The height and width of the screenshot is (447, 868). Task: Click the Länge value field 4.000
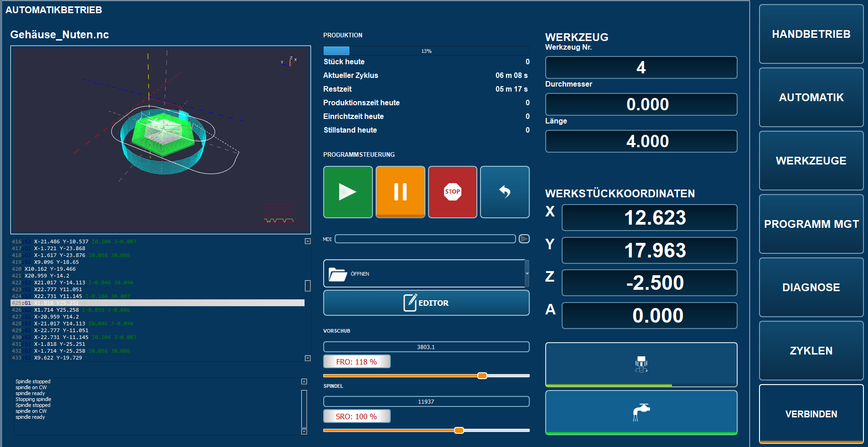click(x=641, y=141)
